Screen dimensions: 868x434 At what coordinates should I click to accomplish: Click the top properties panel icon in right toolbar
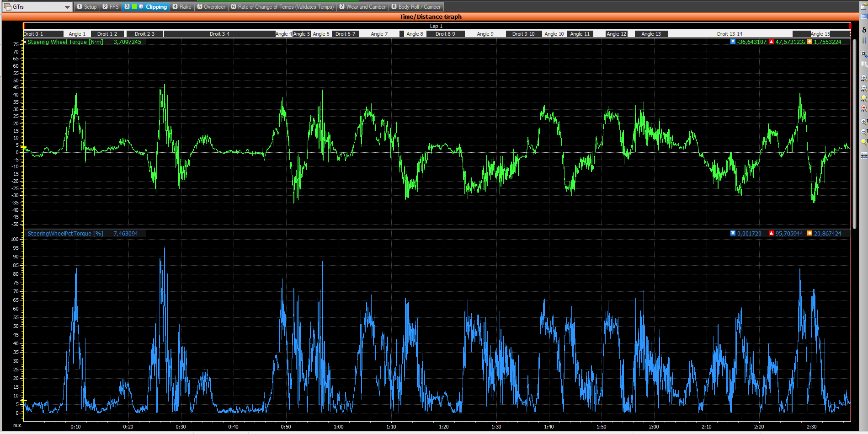pos(864,6)
